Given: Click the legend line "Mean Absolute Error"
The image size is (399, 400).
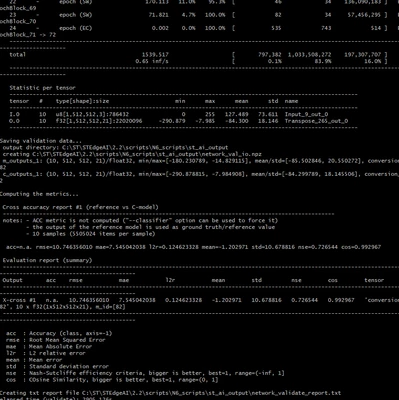Looking at the screenshot, I should (x=61, y=347).
